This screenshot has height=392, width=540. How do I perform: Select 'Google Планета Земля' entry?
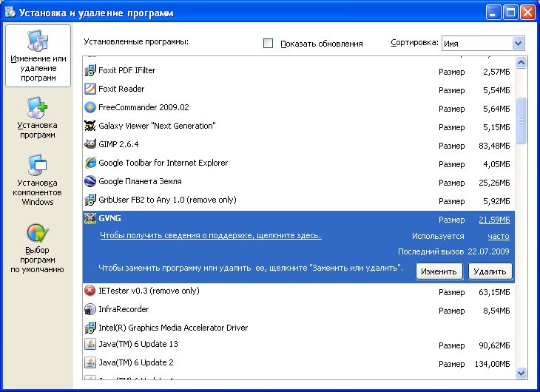[x=140, y=181]
